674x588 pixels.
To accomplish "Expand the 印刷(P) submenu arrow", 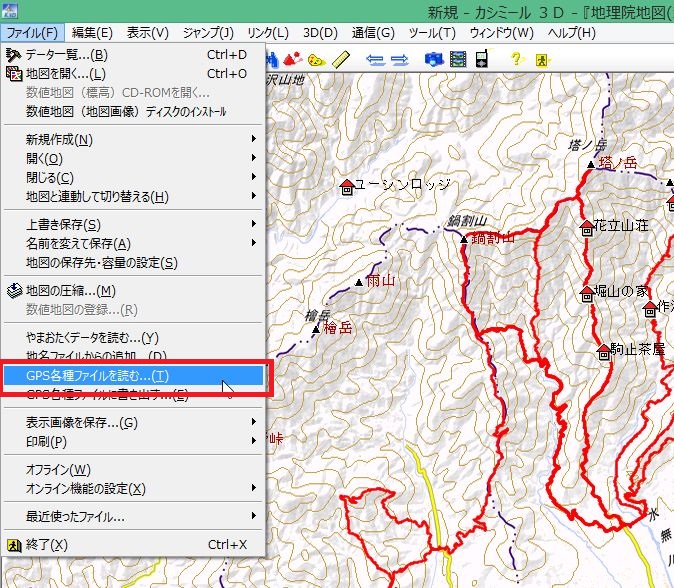I will 254,441.
